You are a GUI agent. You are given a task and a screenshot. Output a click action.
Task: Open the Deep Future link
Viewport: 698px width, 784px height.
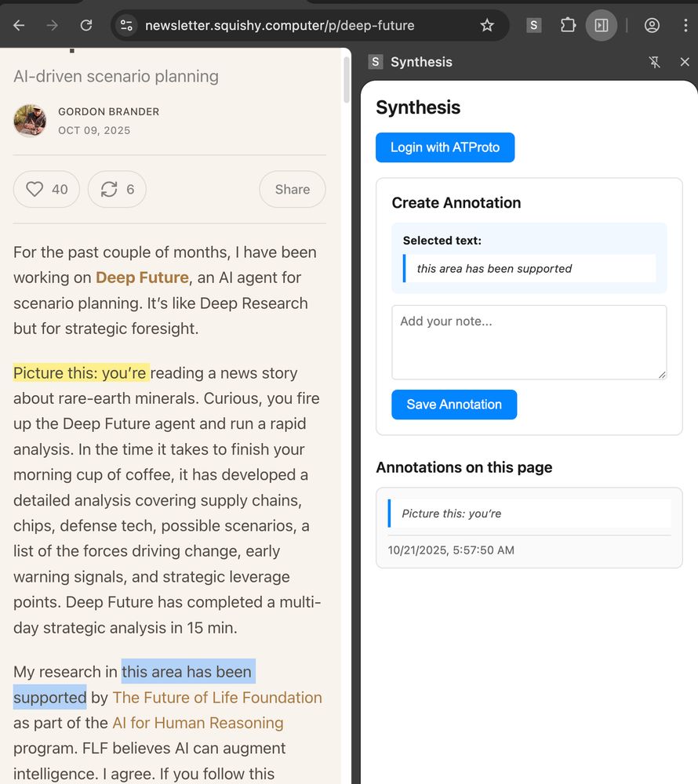[142, 278]
